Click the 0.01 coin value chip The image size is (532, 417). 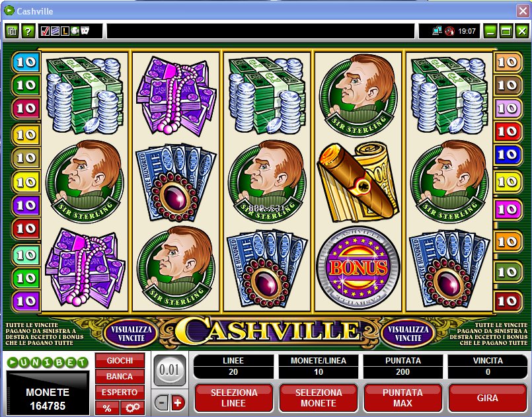[169, 370]
